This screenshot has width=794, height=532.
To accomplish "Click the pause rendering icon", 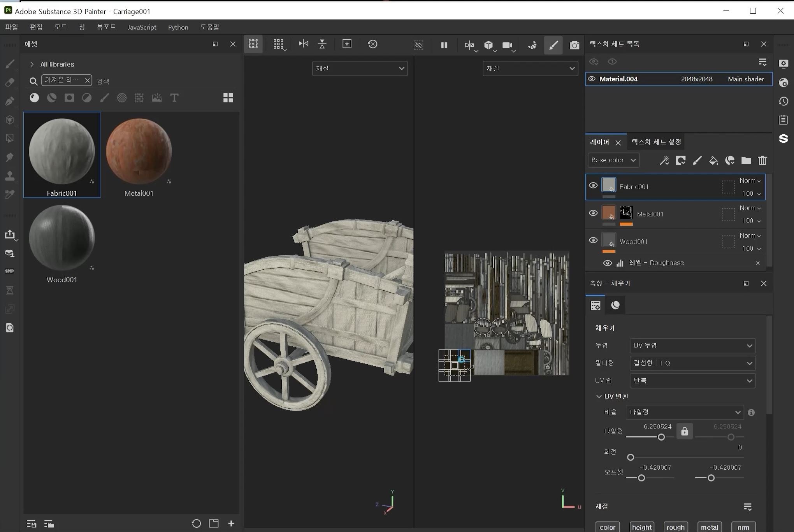I will [x=444, y=45].
